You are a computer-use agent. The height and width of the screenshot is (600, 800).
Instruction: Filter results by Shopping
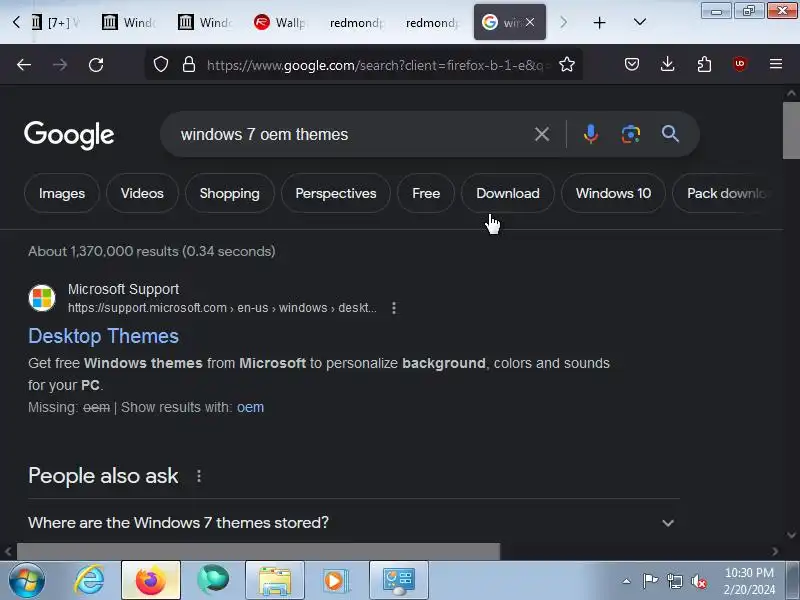230,193
